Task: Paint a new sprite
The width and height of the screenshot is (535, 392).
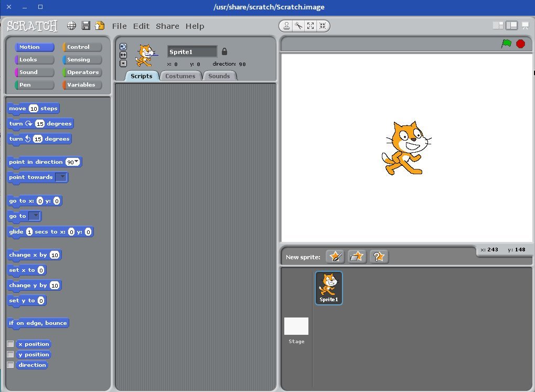Action: (x=335, y=257)
